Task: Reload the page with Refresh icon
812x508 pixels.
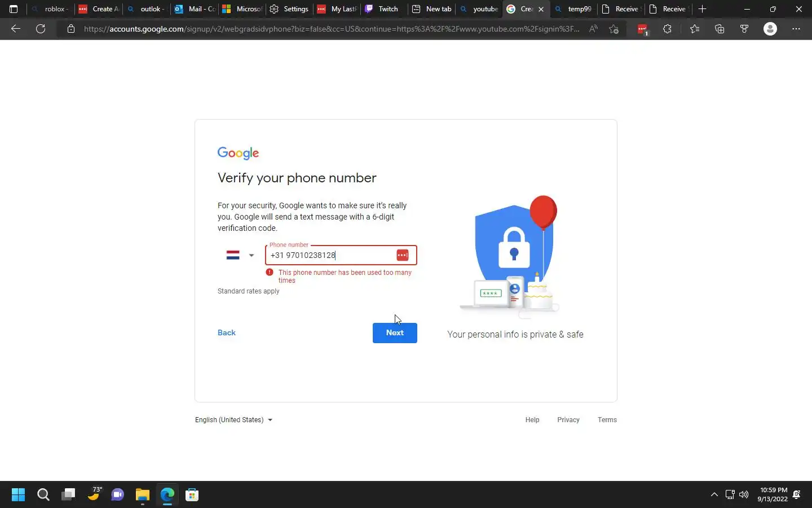Action: [x=41, y=29]
